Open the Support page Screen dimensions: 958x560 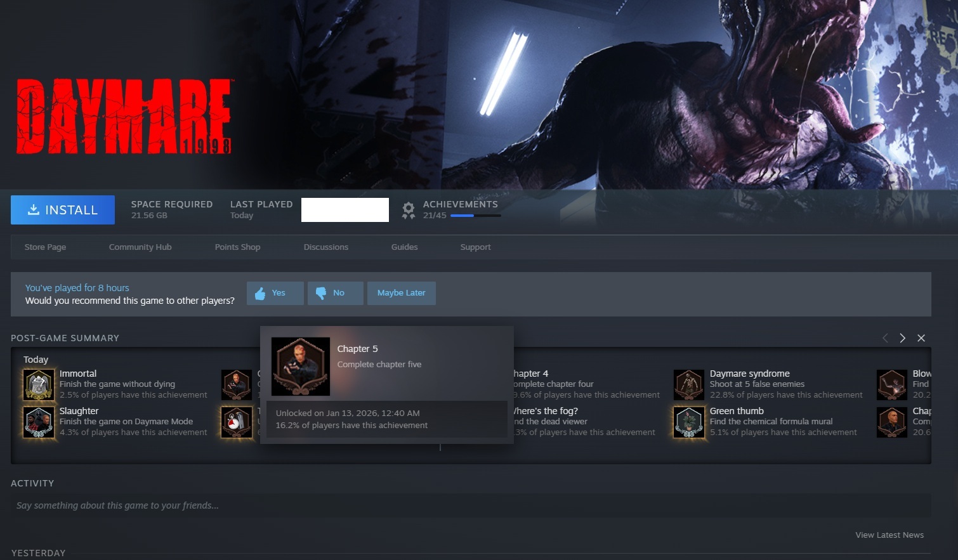(476, 247)
